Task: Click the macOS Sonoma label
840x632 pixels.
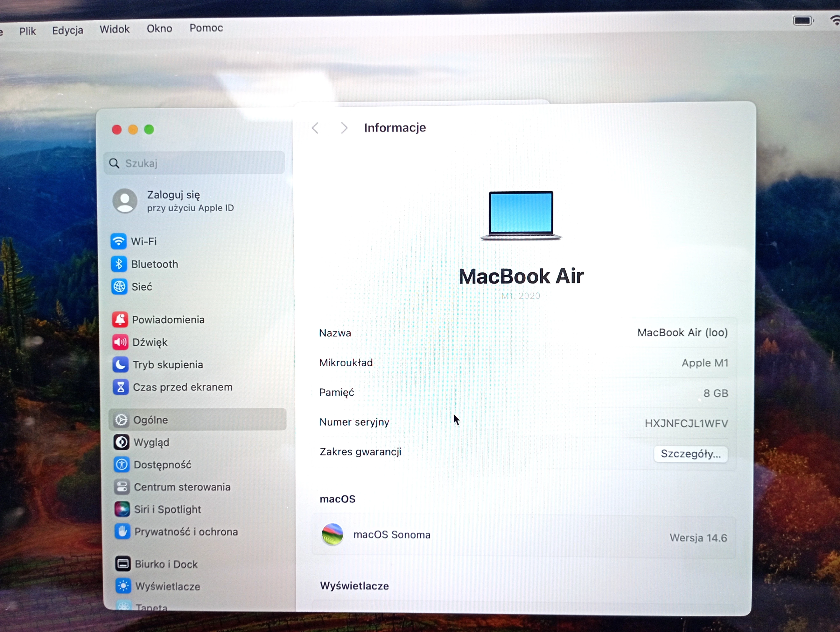Action: [392, 534]
